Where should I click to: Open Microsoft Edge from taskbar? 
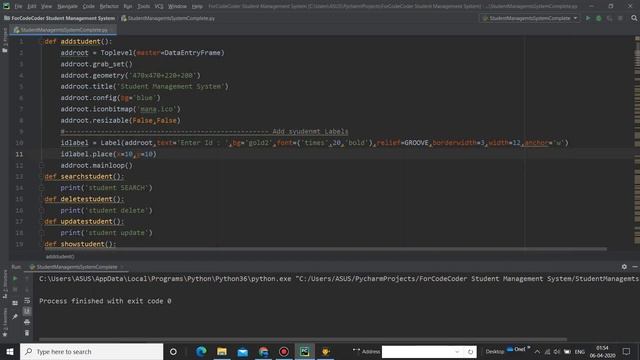[x=201, y=351]
